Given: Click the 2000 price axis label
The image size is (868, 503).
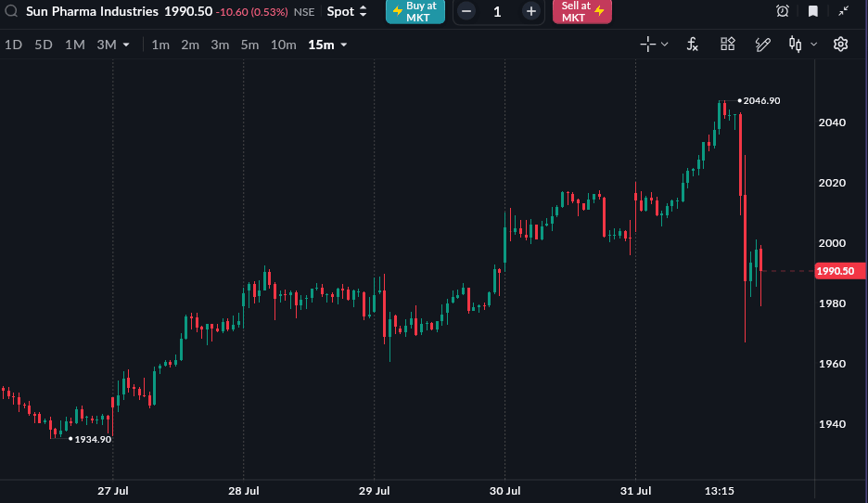Looking at the screenshot, I should (832, 243).
